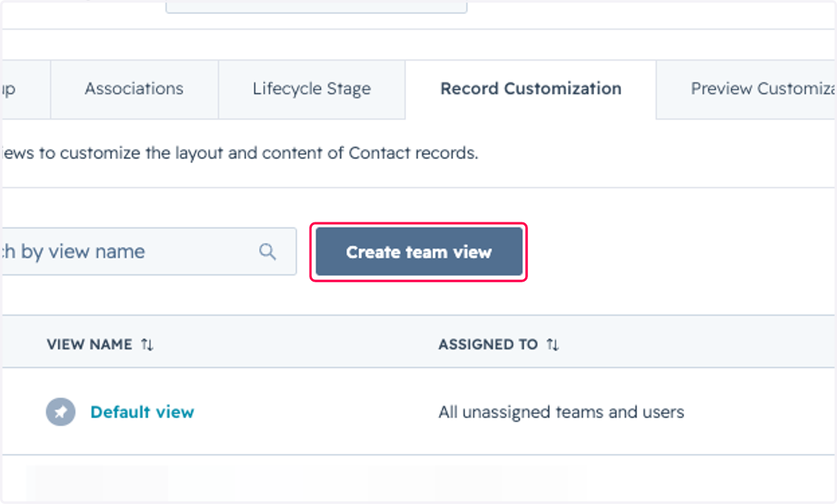Click the Create team view button

[418, 252]
